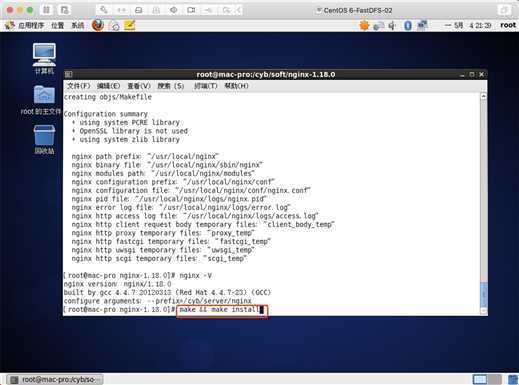Click the 'creating objs/Makefile' line
The height and width of the screenshot is (385, 519).
[x=107, y=97]
